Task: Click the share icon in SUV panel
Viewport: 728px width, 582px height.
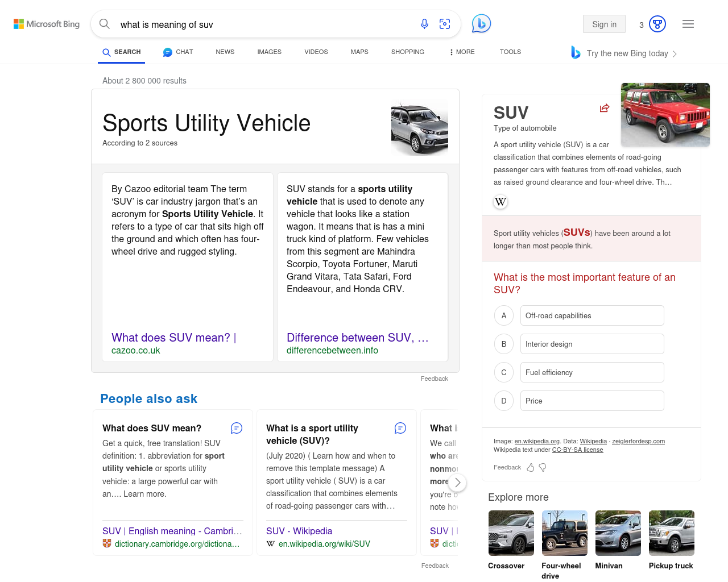Action: coord(605,108)
